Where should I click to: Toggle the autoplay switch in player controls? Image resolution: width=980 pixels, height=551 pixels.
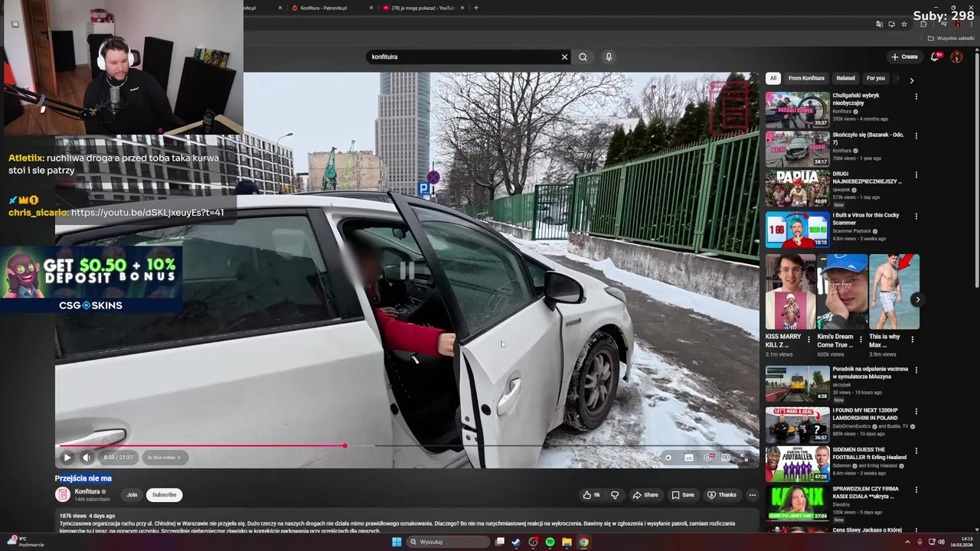click(x=668, y=458)
